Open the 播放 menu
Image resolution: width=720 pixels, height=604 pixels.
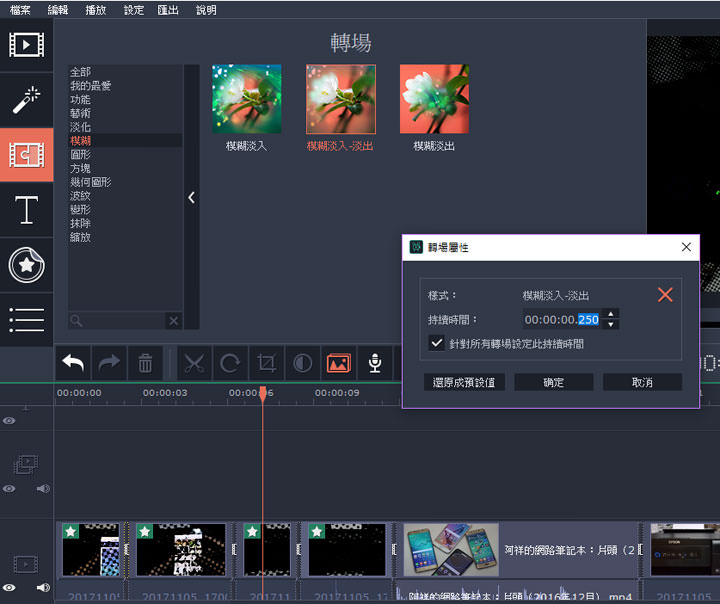(x=96, y=10)
